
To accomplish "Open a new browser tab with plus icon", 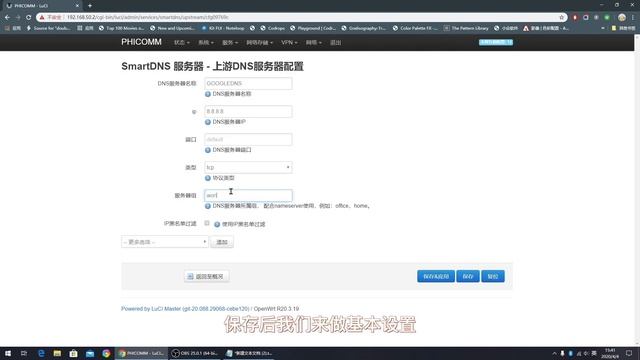I will (90, 6).
